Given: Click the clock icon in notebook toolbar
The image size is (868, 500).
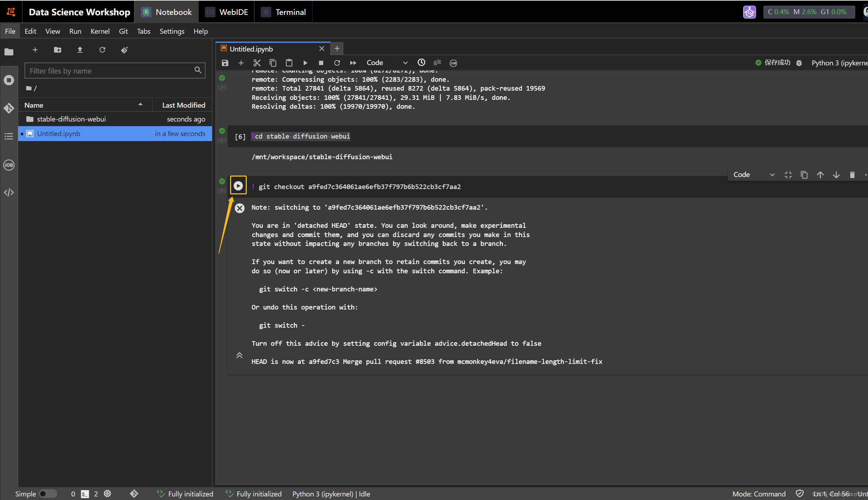Looking at the screenshot, I should click(x=421, y=63).
